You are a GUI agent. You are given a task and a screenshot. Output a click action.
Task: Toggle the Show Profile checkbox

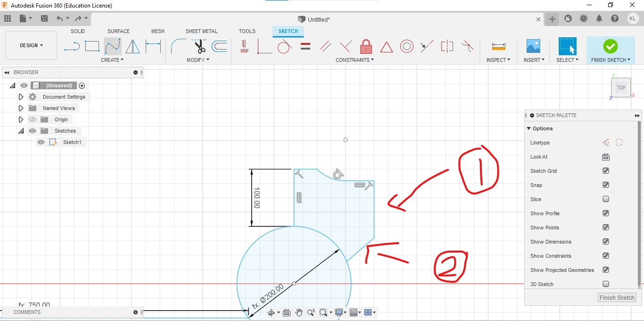(606, 213)
